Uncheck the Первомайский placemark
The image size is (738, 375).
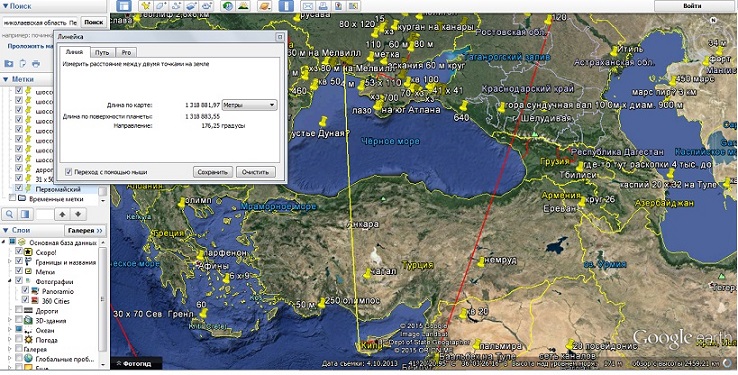(x=19, y=189)
